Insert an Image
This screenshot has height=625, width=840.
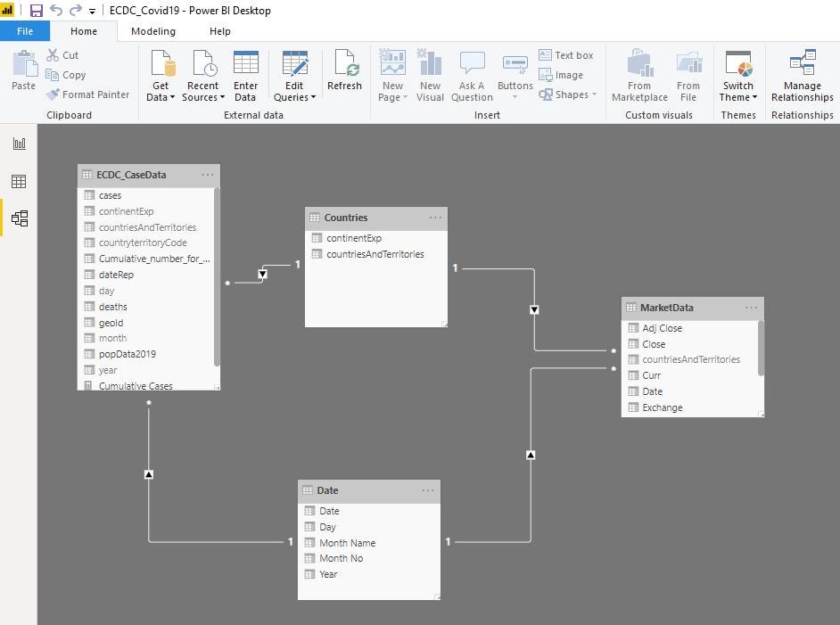[561, 75]
